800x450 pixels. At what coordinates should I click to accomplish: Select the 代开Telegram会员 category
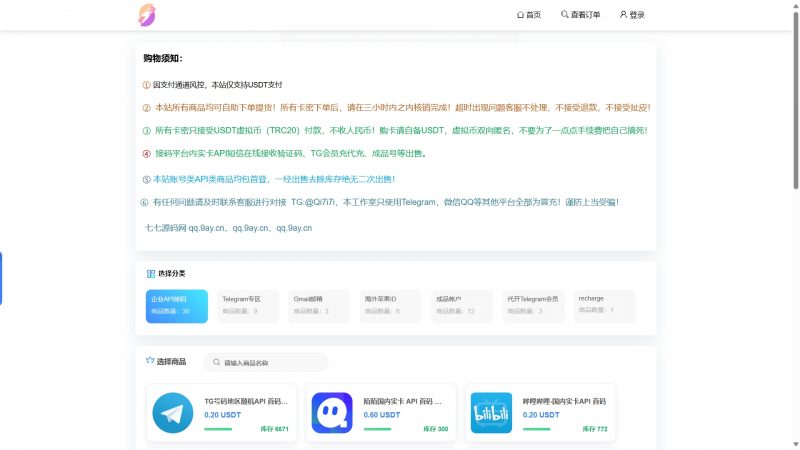pos(533,306)
